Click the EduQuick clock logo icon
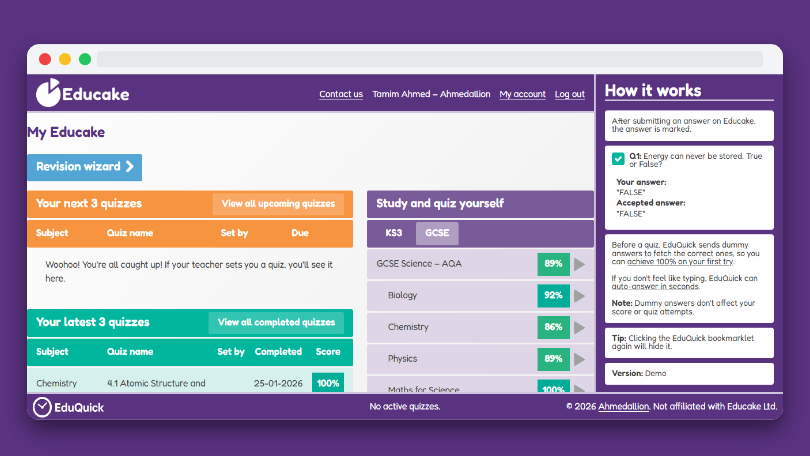Viewport: 810px width, 456px height. [x=42, y=407]
